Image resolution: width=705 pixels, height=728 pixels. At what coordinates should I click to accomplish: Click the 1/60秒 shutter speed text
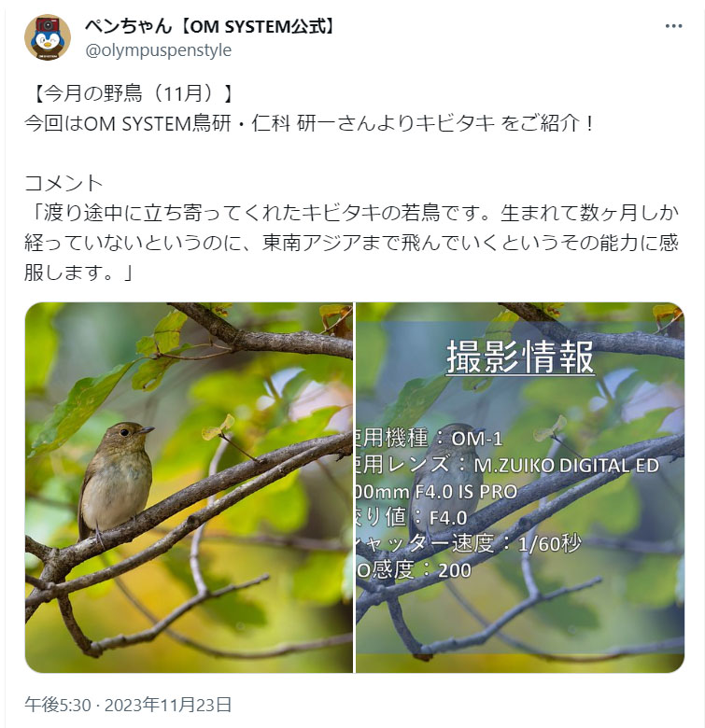[549, 543]
